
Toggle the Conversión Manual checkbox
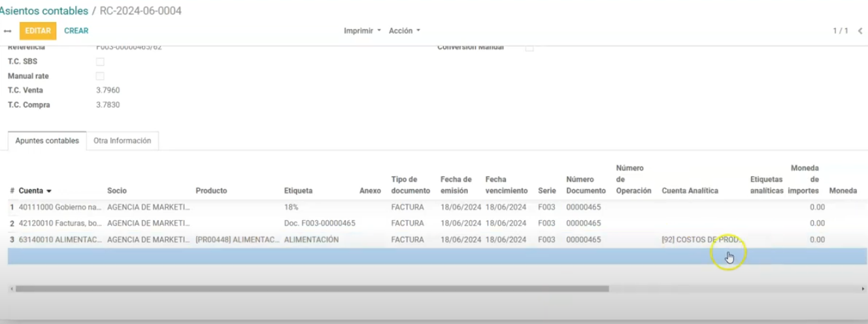coord(529,48)
